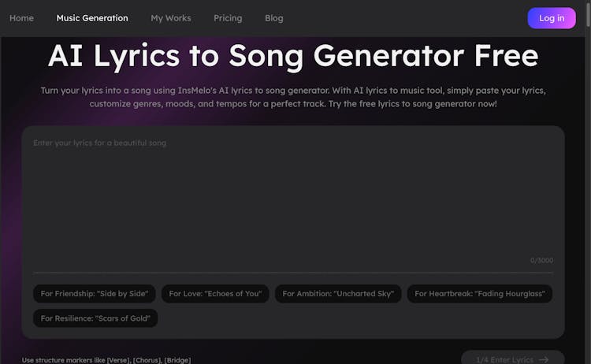Click the structure markers hint text
The image size is (591, 364).
[106, 360]
